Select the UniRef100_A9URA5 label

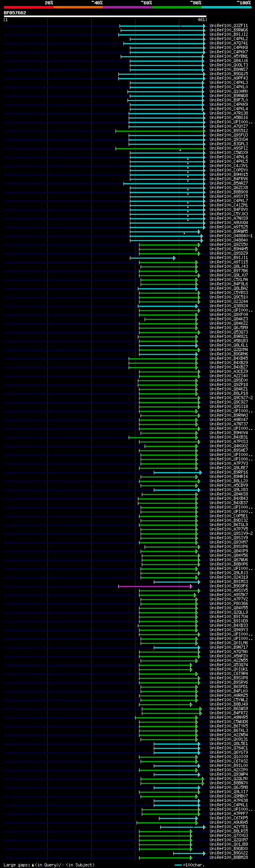[229, 823]
